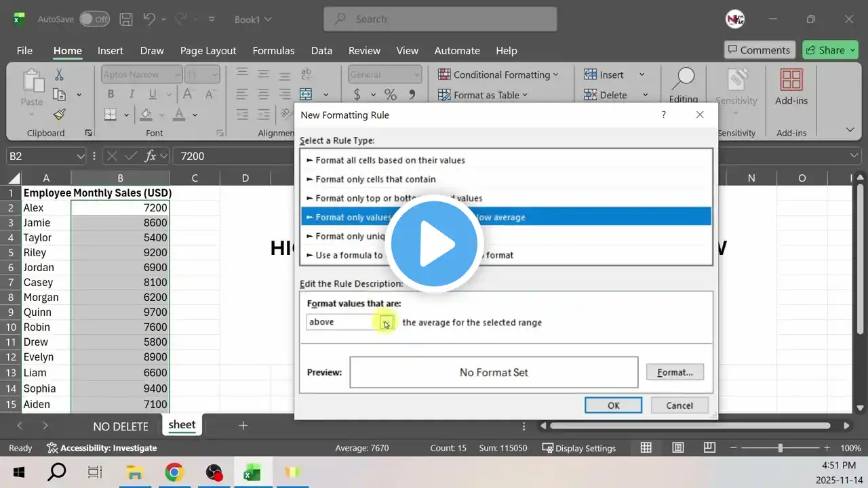868x488 pixels.
Task: Click the Bold formatting icon
Action: coord(109,95)
